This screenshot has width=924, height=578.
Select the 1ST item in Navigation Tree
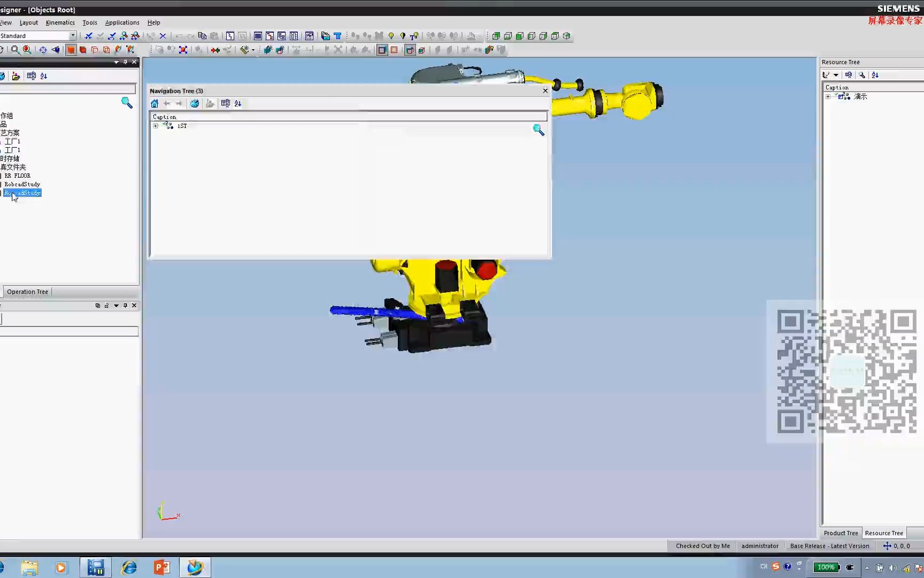click(x=182, y=126)
